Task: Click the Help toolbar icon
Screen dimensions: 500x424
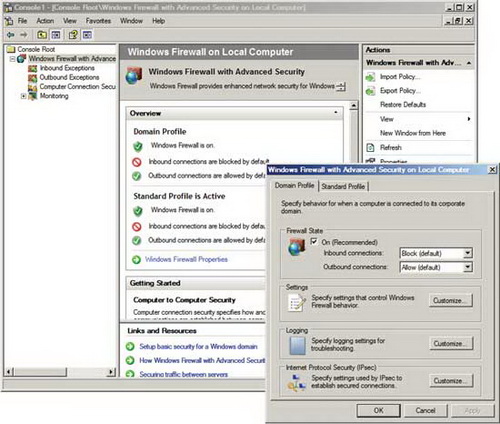Action: pyautogui.click(x=73, y=35)
